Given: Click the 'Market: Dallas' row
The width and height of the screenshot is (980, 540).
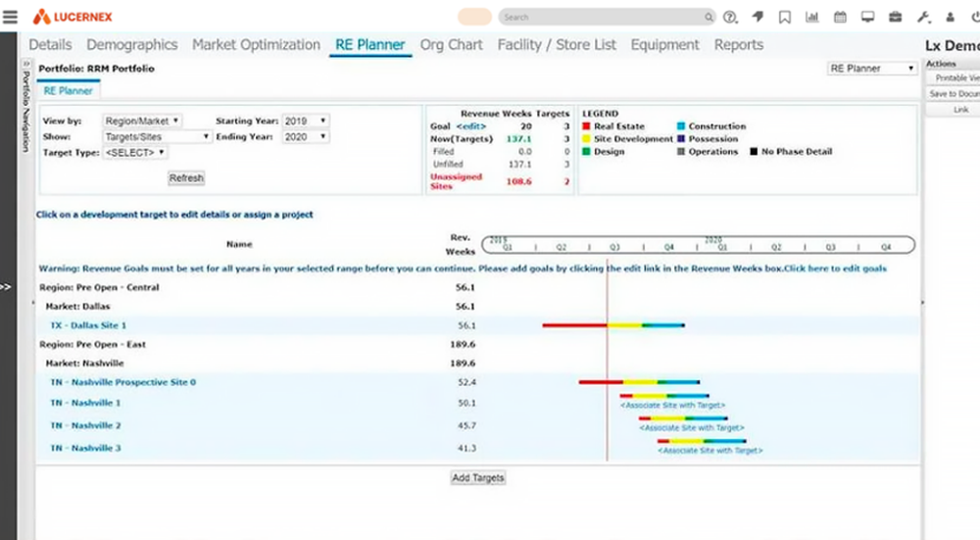Looking at the screenshot, I should click(x=478, y=306).
